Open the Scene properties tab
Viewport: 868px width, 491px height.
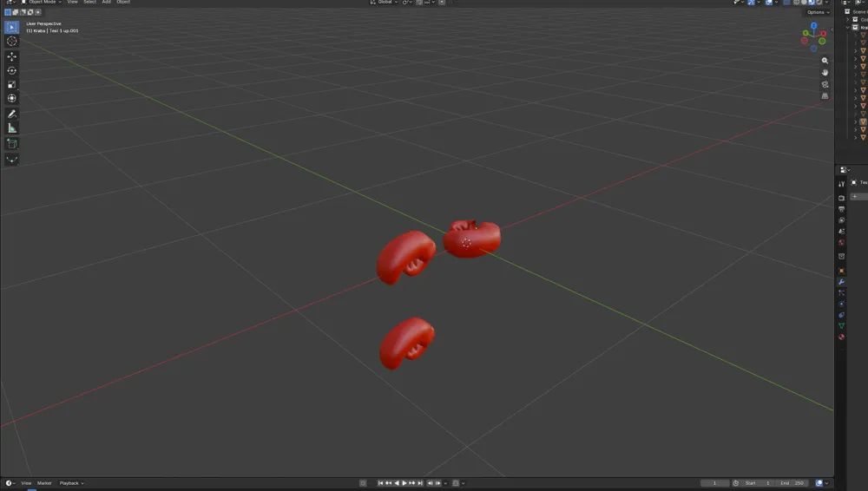[x=841, y=232]
